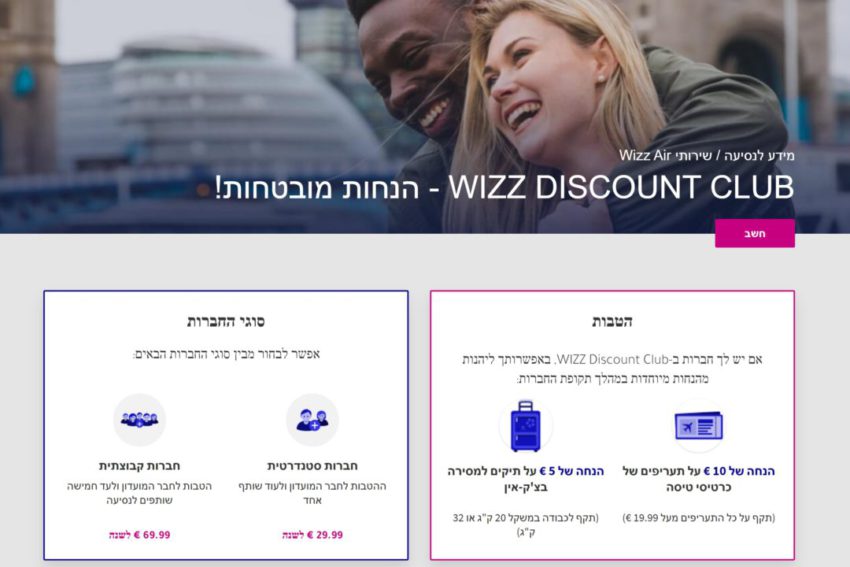Viewport: 850px width, 567px height.
Task: Click the standard membership benefits description
Action: click(x=312, y=493)
